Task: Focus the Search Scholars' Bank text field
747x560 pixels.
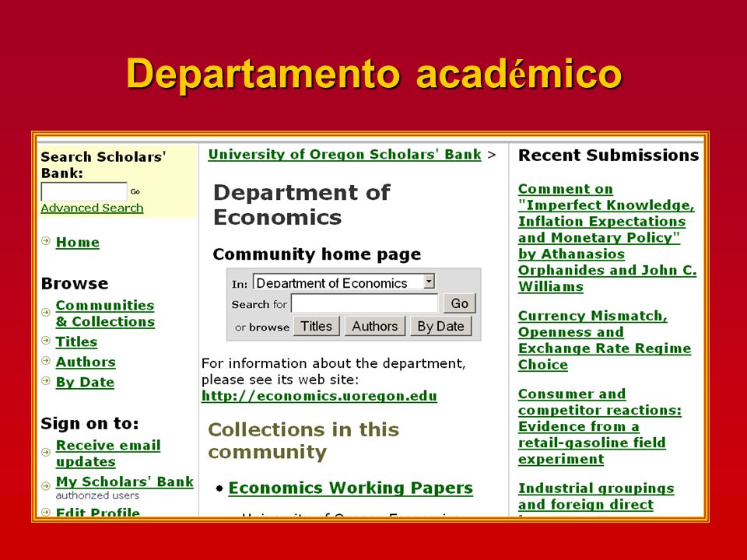Action: [x=84, y=191]
